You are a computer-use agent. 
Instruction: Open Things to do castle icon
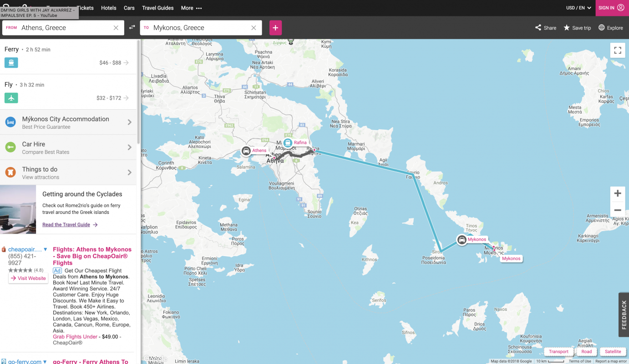[10, 172]
